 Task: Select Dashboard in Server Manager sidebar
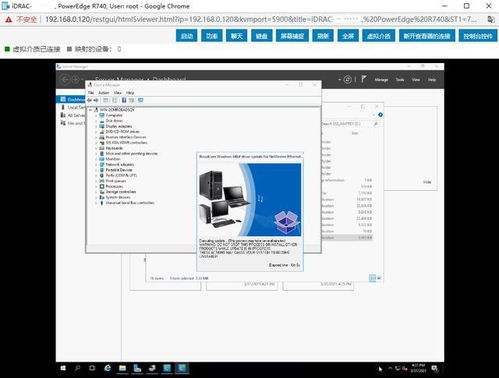click(x=72, y=99)
